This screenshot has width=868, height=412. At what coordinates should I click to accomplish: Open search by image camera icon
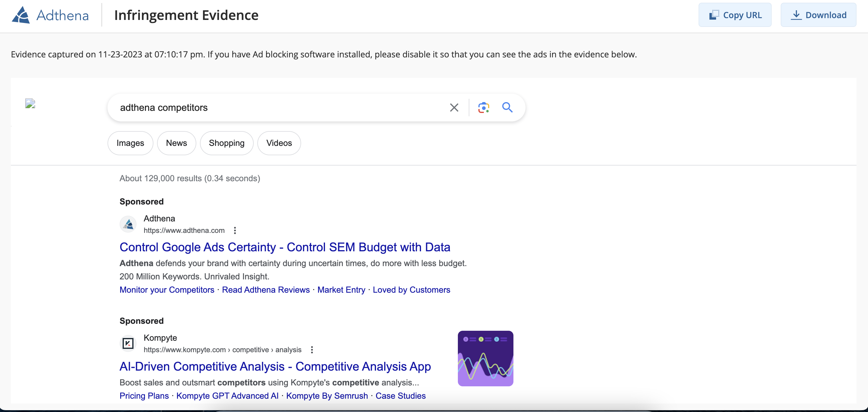click(x=484, y=108)
